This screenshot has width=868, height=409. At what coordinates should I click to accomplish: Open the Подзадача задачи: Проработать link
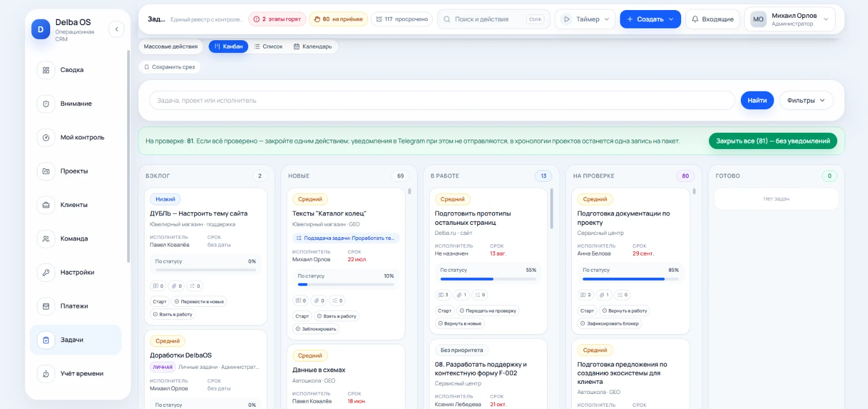click(x=346, y=238)
